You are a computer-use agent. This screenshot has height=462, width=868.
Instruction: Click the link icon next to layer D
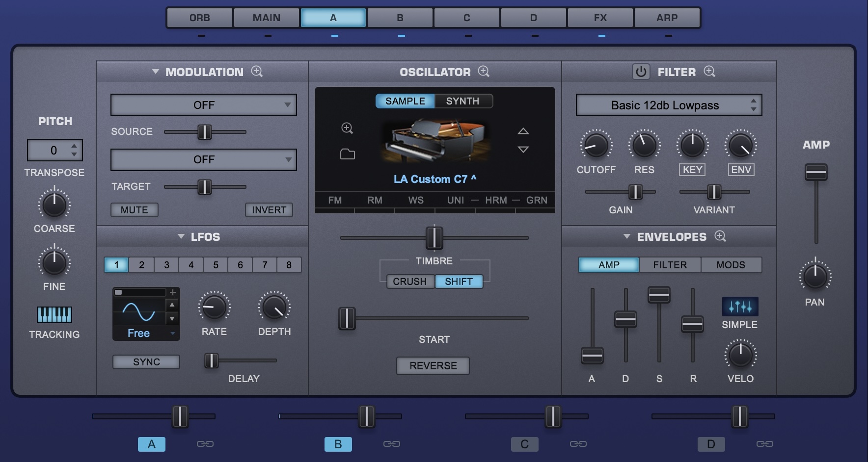click(x=765, y=444)
